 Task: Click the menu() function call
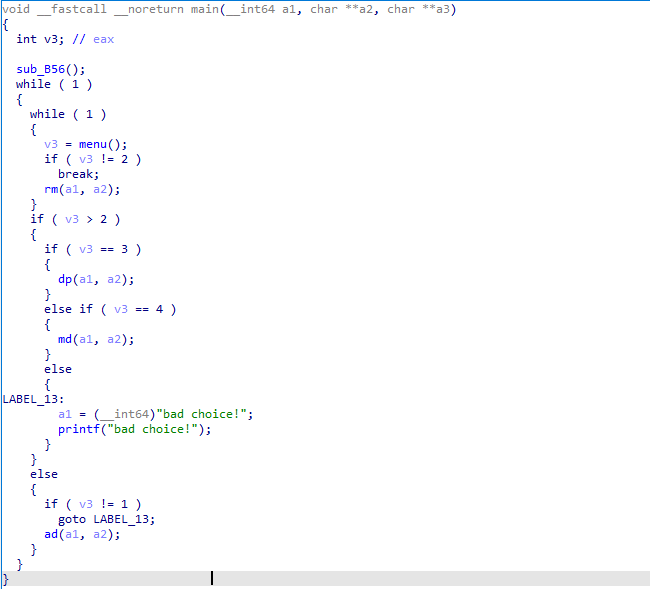click(103, 144)
